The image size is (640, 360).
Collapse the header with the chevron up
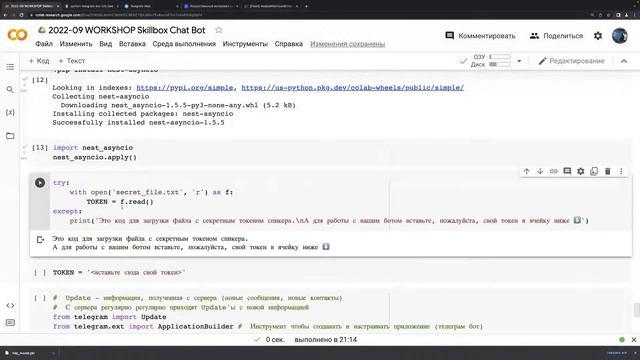click(x=624, y=61)
